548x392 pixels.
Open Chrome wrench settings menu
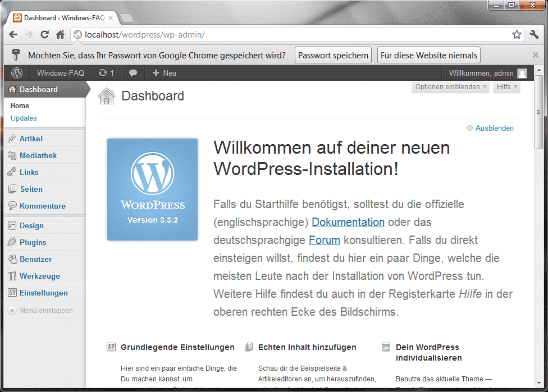[x=534, y=35]
